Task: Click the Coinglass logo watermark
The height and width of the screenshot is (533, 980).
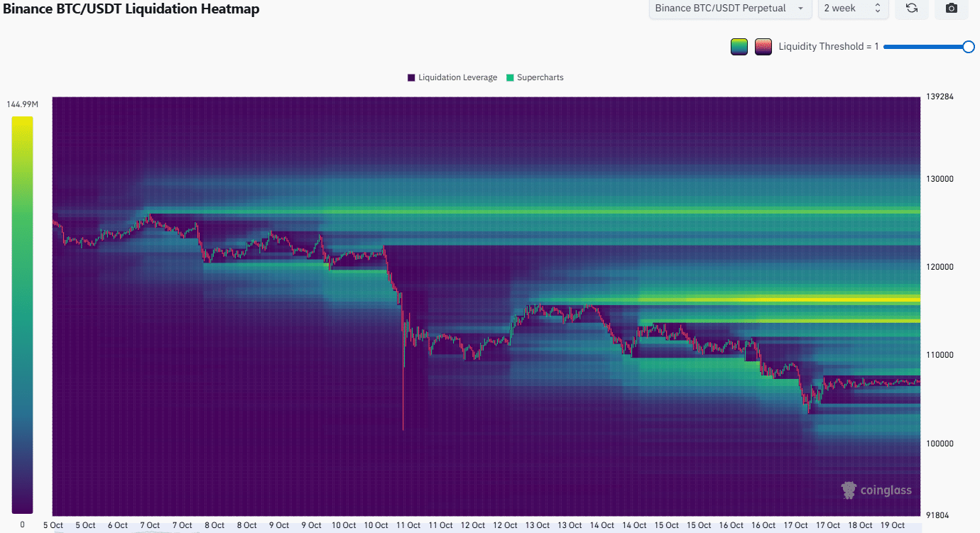Action: tap(876, 490)
